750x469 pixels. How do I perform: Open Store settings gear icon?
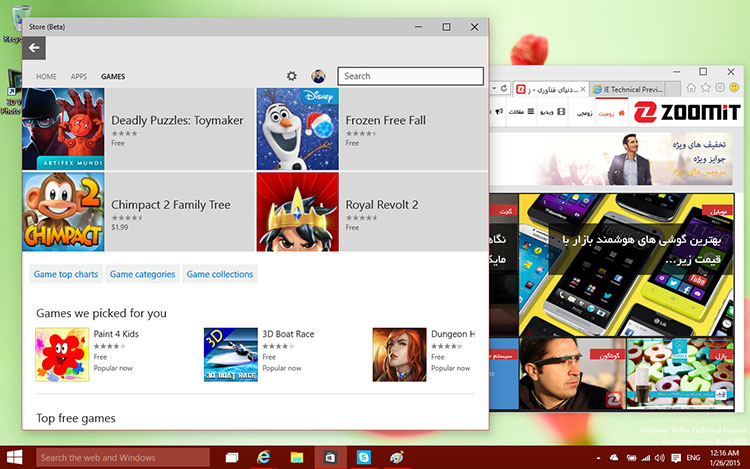292,76
